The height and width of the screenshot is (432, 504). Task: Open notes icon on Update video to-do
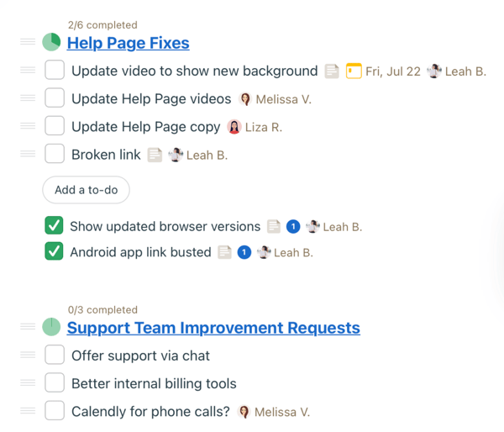point(332,71)
